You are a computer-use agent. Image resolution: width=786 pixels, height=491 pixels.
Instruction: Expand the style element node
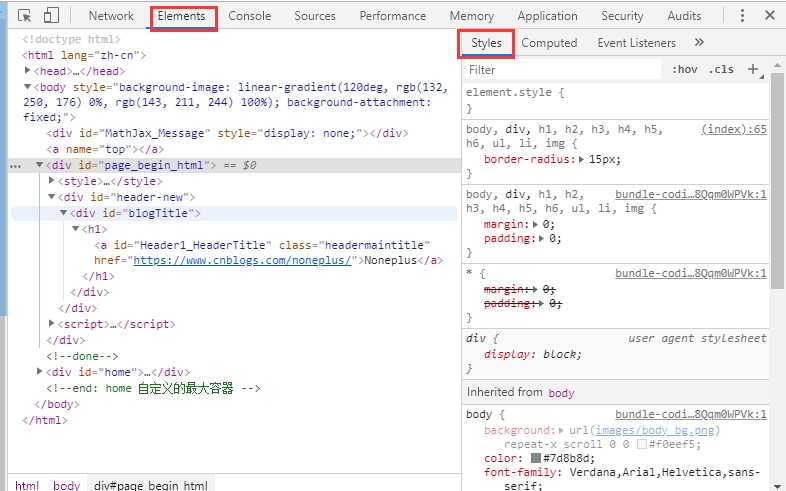[x=52, y=180]
